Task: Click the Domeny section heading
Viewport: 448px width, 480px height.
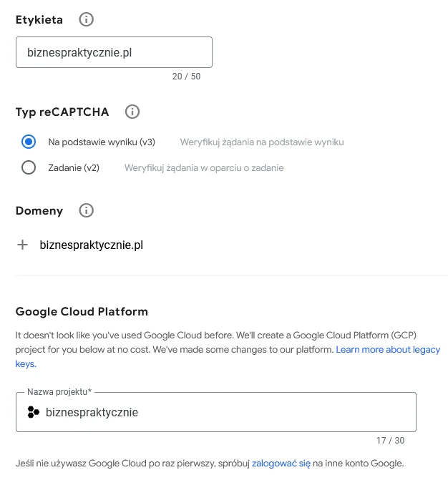Action: click(39, 211)
